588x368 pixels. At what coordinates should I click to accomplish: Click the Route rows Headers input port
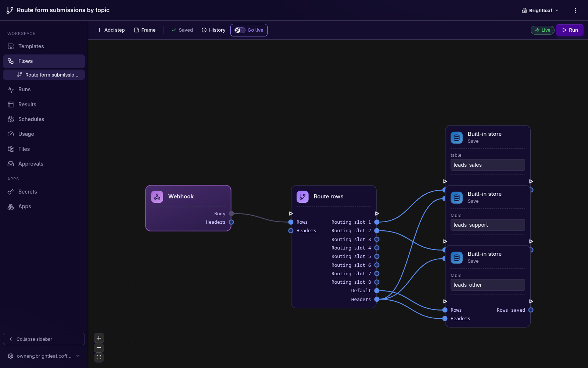coord(291,231)
